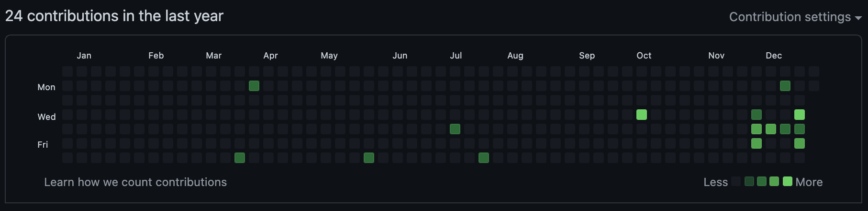
Task: Click the Jan month label
Action: (84, 56)
